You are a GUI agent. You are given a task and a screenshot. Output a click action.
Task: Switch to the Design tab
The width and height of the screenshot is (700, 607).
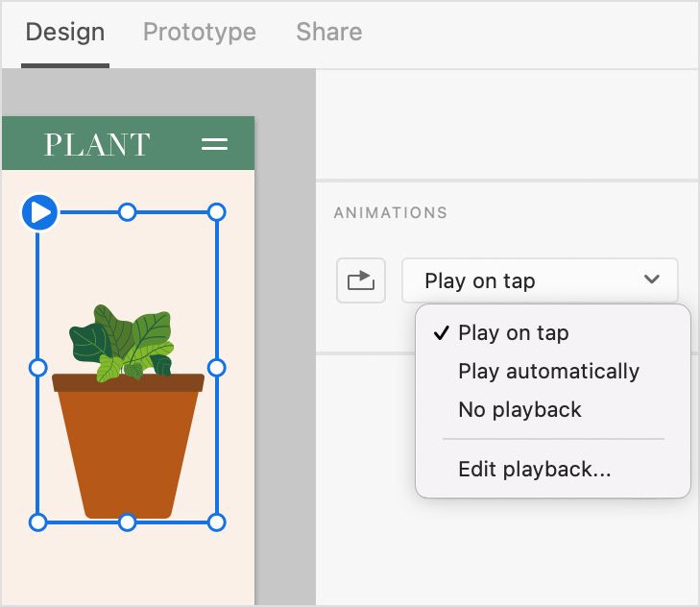(x=64, y=32)
